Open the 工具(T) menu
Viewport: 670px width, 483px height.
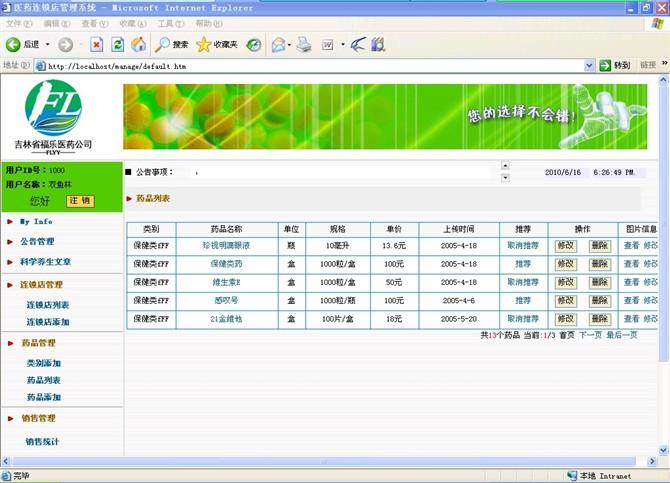tap(170, 23)
